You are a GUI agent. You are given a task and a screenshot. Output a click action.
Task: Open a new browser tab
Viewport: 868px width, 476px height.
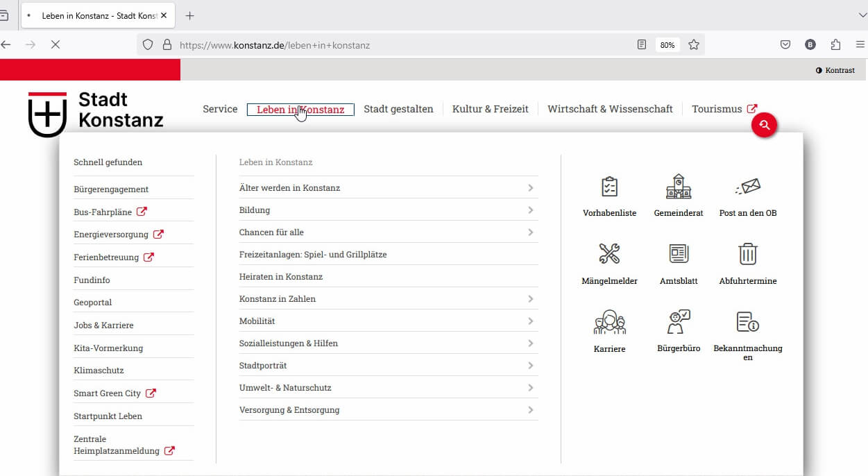click(x=189, y=15)
